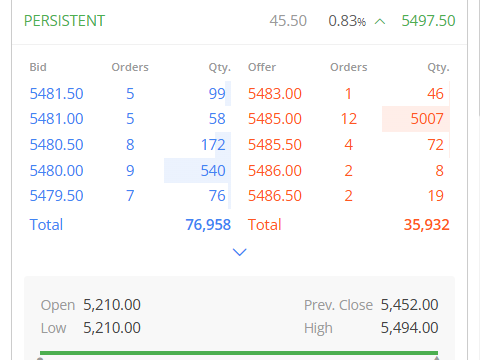
Task: Click the Offer column header
Action: tap(262, 67)
